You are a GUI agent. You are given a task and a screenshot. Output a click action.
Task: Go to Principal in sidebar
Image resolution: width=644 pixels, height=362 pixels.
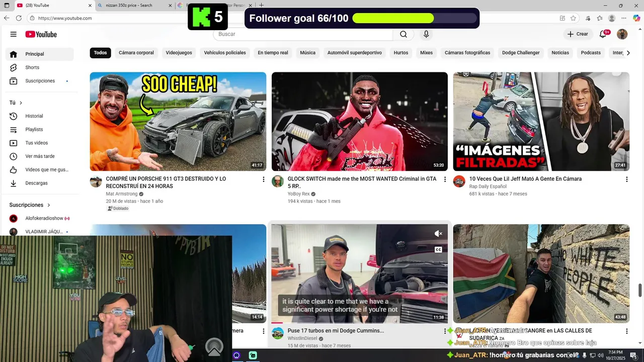(x=40, y=54)
